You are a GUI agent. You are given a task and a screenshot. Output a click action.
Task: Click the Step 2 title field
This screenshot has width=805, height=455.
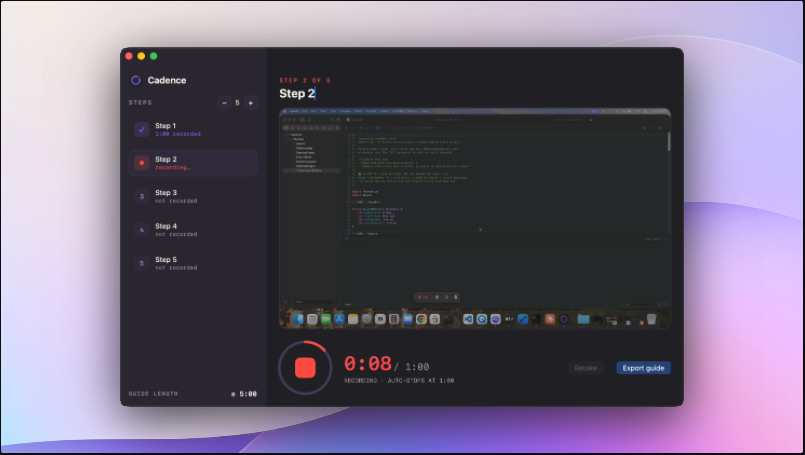coord(297,93)
